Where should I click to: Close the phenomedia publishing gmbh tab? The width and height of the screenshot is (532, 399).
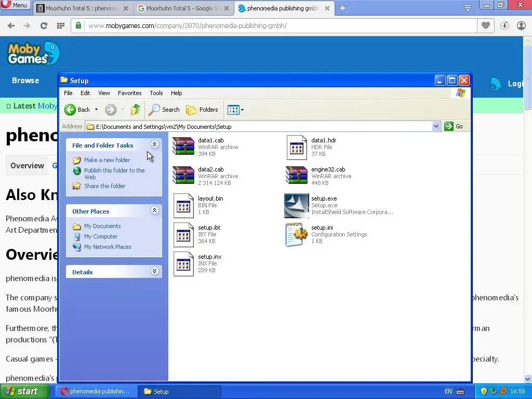pos(327,8)
